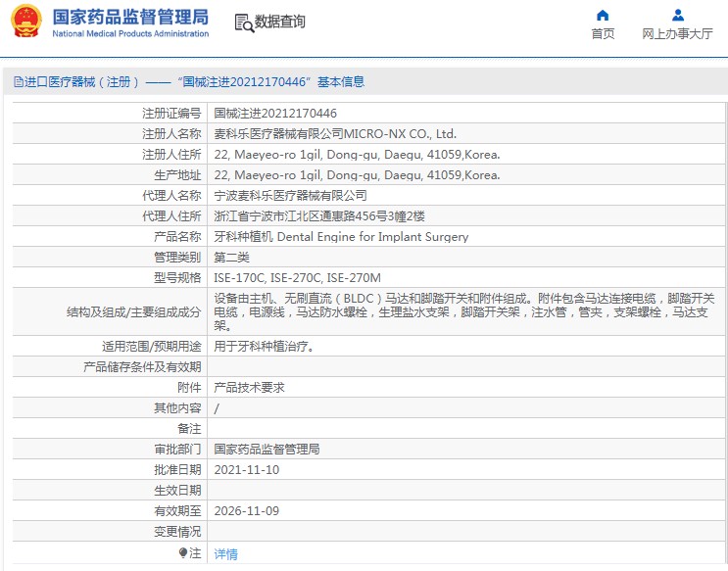Click the 注册人住所 row label
Screen dimensions: 728x571
[x=171, y=155]
